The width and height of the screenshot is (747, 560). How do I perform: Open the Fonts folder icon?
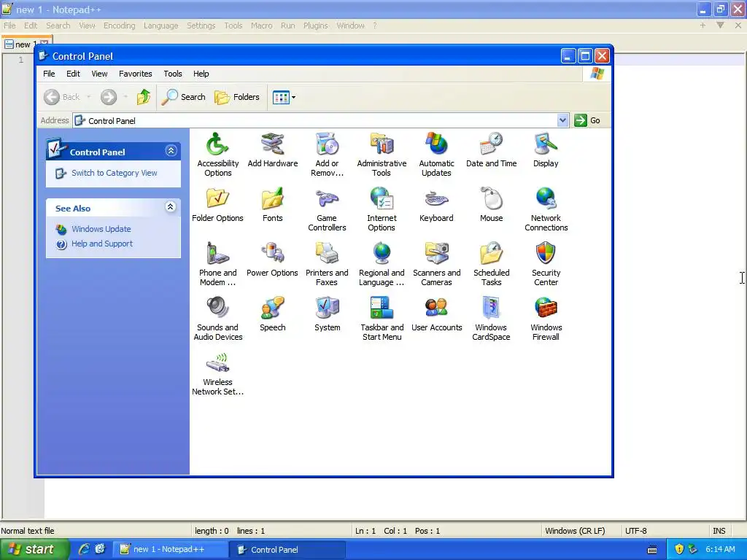click(273, 204)
